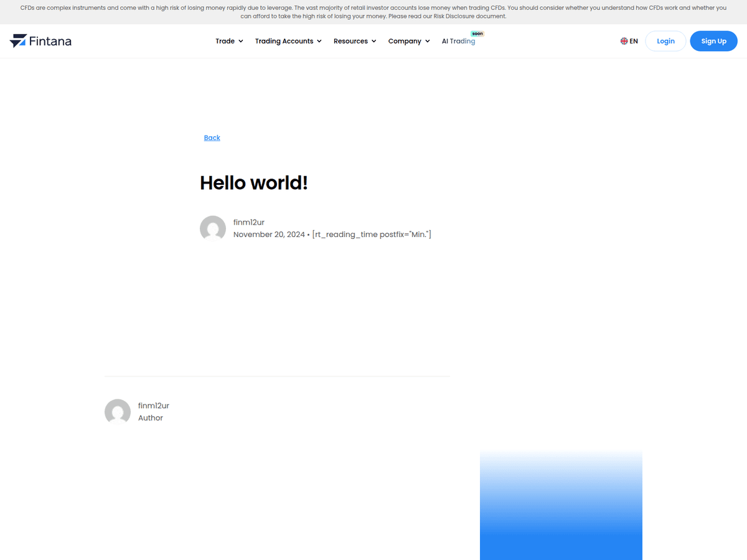
Task: Click the Login button
Action: pos(665,41)
